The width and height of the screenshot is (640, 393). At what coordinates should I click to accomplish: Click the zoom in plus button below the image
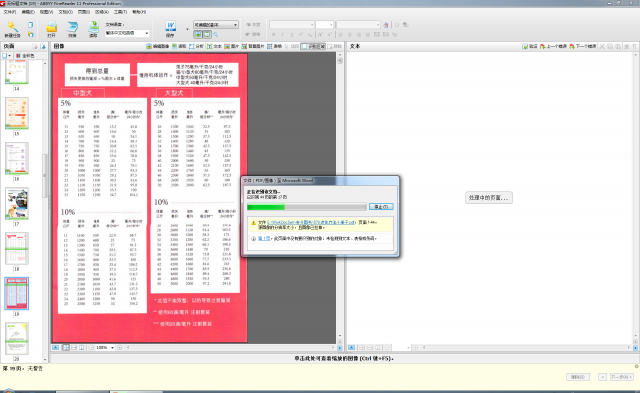coord(120,348)
